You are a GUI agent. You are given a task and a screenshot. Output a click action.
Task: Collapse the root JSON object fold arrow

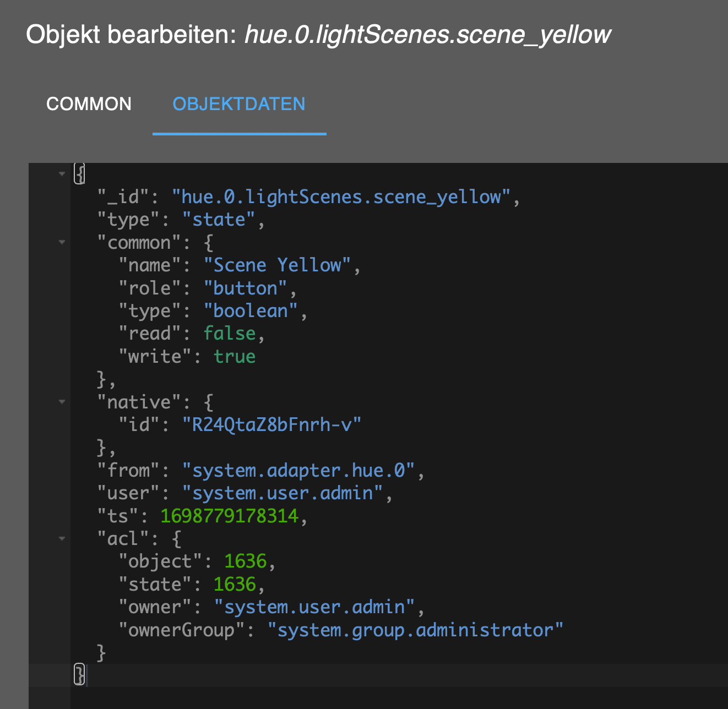click(x=62, y=174)
